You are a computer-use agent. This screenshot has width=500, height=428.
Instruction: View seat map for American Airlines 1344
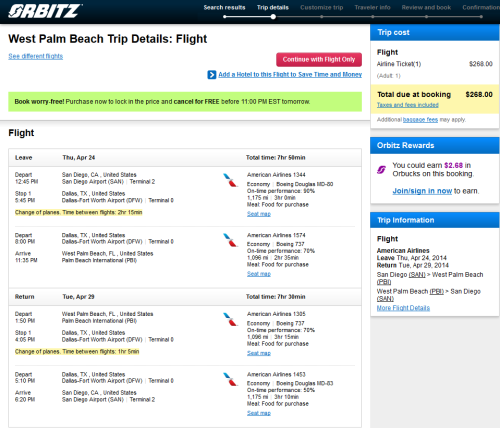pos(259,214)
